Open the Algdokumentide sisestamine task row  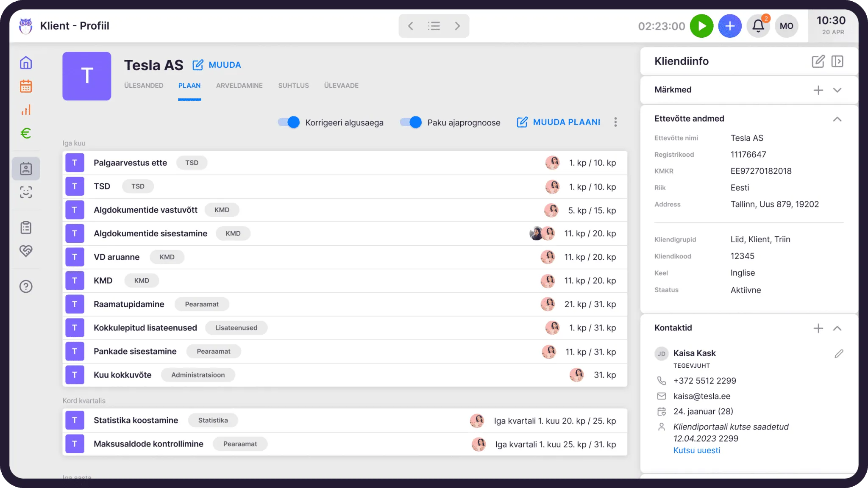tap(345, 234)
